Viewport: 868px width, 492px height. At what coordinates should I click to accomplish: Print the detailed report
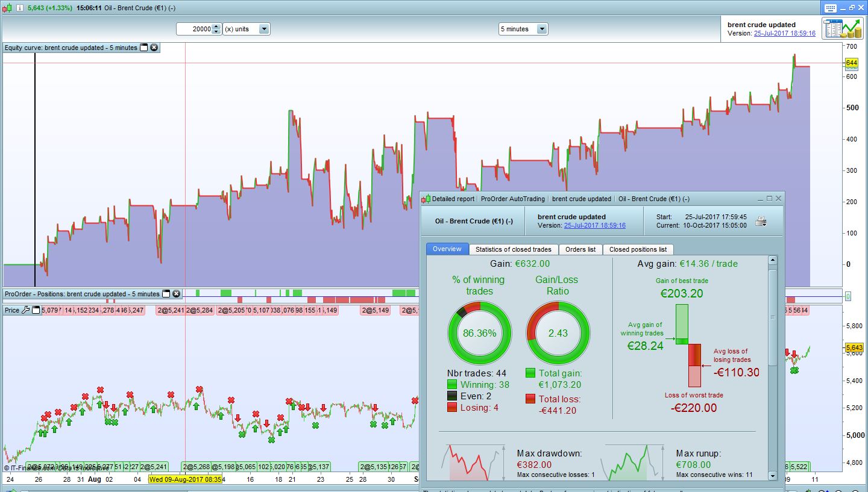pyautogui.click(x=761, y=220)
